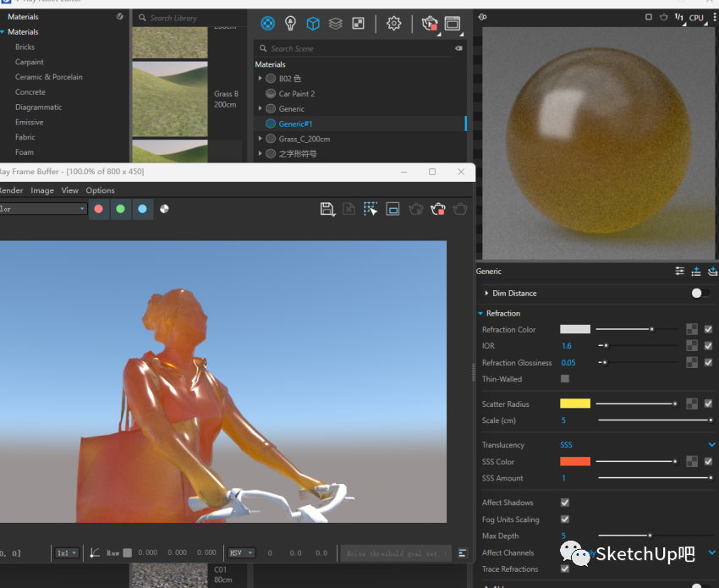The height and width of the screenshot is (588, 719).
Task: Select the Ceramic & Porcelain category
Action: pos(48,77)
